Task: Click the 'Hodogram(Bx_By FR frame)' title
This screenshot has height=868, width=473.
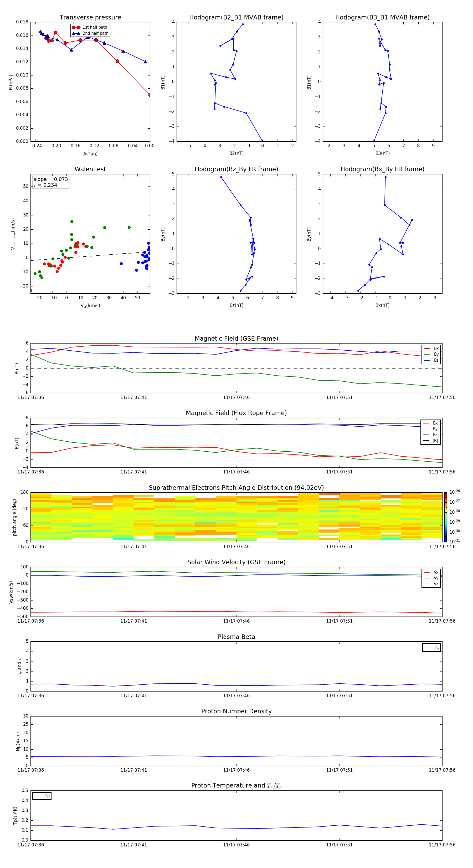Action: click(x=382, y=169)
